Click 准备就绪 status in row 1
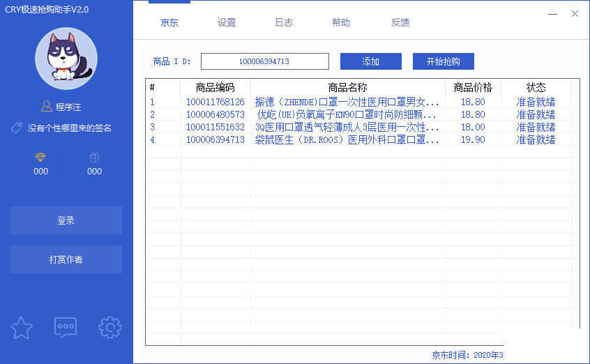 pyautogui.click(x=536, y=102)
